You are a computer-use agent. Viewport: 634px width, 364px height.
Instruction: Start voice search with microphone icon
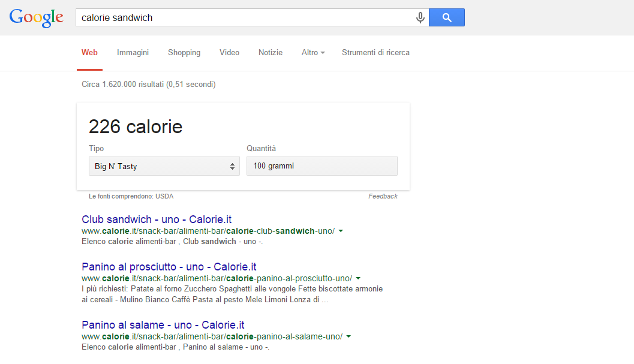click(420, 17)
